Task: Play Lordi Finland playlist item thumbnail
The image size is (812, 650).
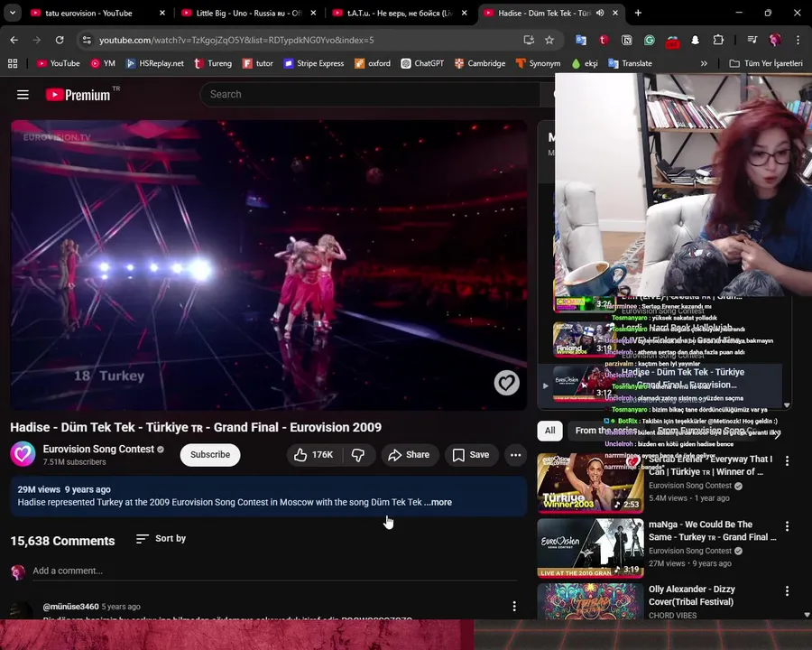Action: (584, 339)
